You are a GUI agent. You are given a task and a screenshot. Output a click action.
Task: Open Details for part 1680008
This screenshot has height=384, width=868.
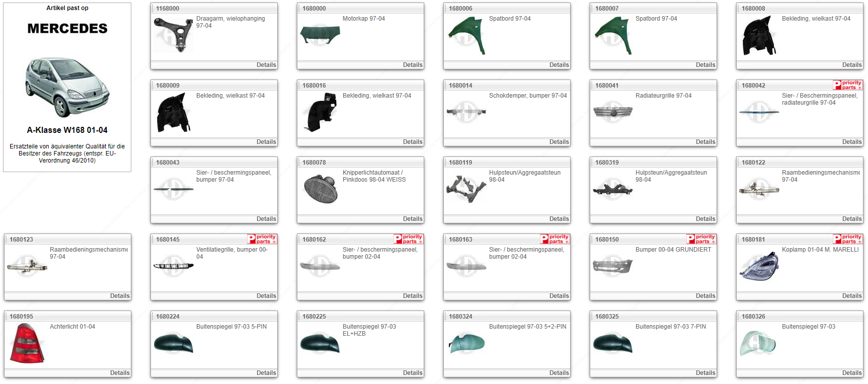[x=852, y=65]
